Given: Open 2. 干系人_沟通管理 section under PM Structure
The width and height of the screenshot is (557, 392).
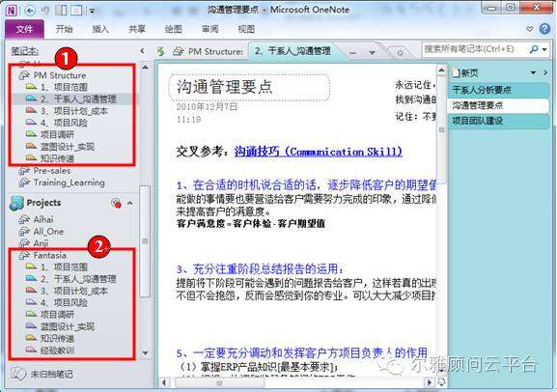Looking at the screenshot, I should pos(71,98).
